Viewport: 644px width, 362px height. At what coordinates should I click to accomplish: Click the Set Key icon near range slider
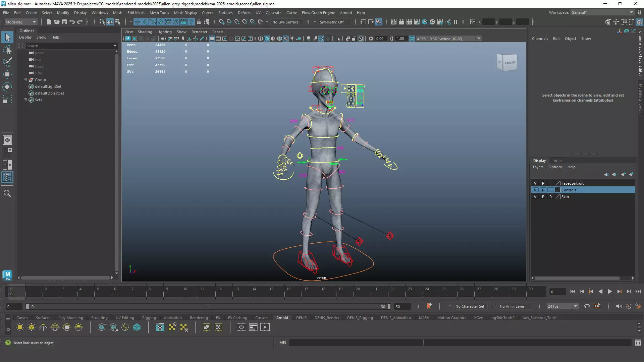coord(429,306)
